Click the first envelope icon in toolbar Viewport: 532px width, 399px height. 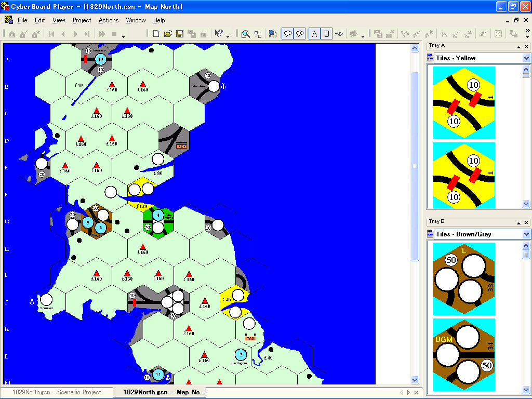tap(12, 34)
